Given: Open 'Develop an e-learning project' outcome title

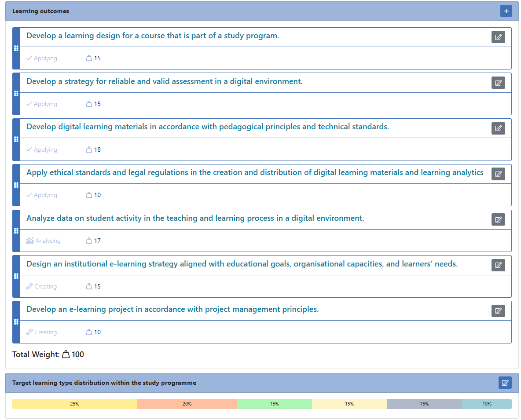Looking at the screenshot, I should point(172,309).
